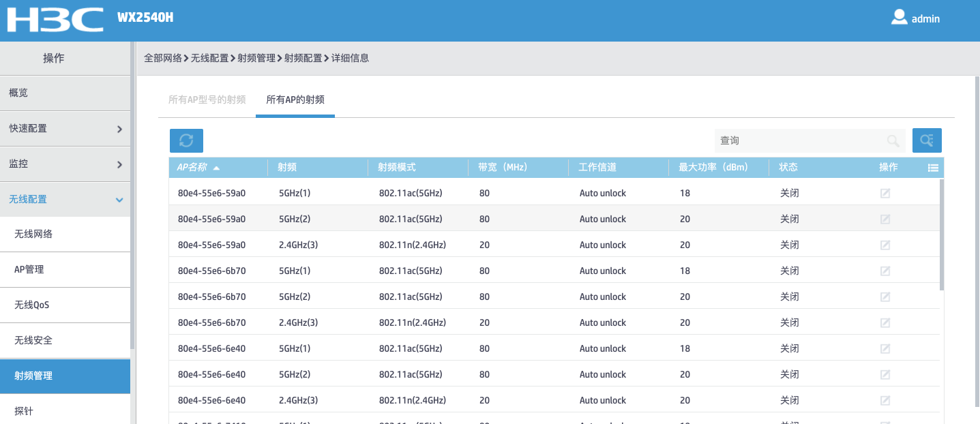
Task: Click bandwidth 20 in 80e4-55e6-6e40 2.4GHz(3) row
Action: point(484,401)
